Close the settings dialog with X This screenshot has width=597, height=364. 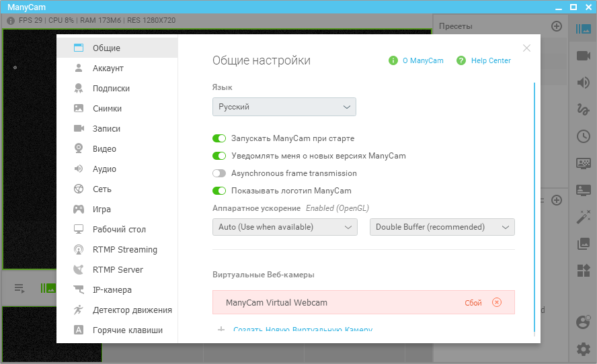tap(526, 48)
